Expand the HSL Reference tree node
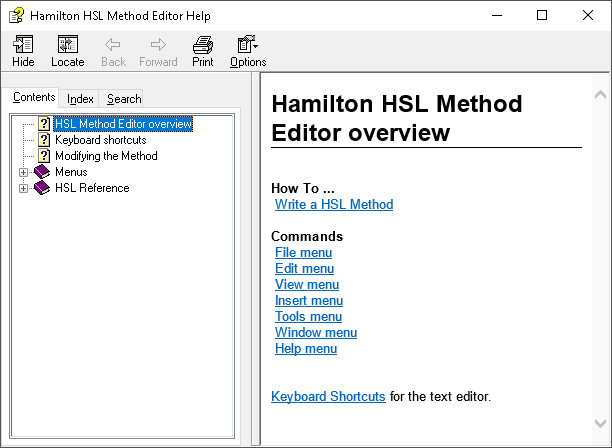Viewport: 612px width, 448px height. pyautogui.click(x=23, y=188)
